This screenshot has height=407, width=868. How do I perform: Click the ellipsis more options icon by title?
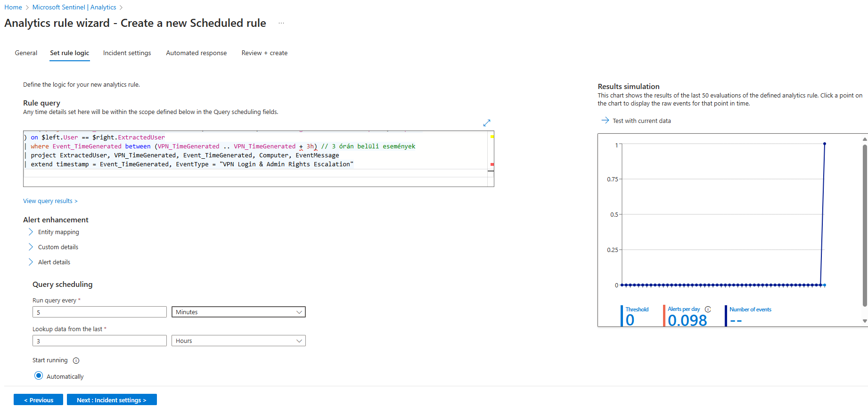click(x=281, y=23)
